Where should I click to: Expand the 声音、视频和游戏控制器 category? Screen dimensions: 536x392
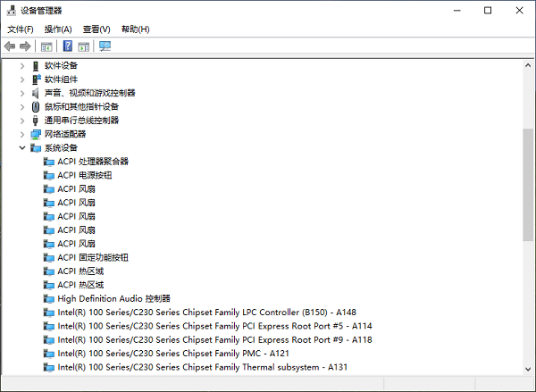point(22,93)
